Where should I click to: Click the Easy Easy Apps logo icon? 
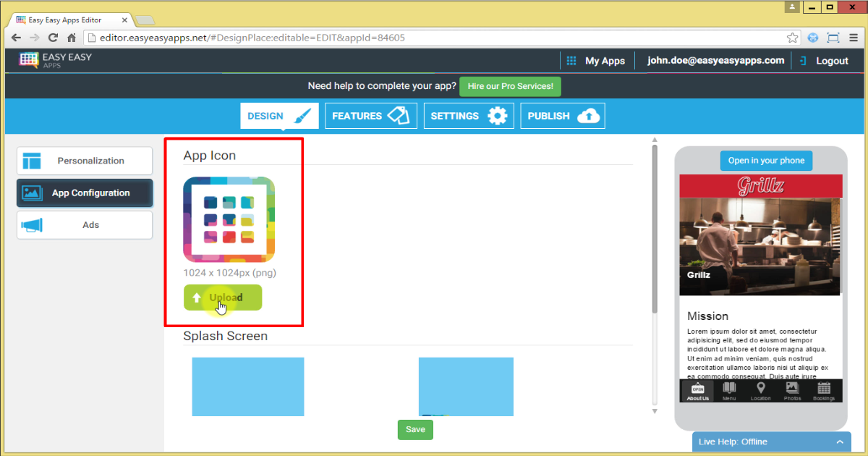pos(29,60)
